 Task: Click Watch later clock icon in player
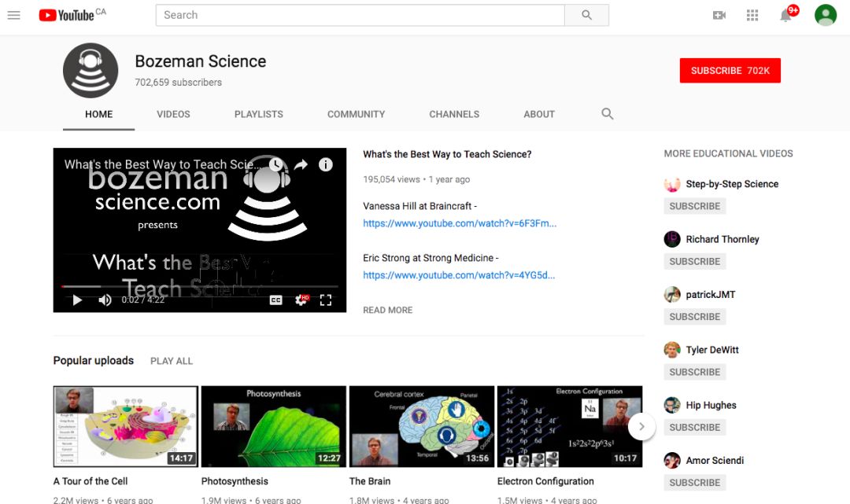276,164
